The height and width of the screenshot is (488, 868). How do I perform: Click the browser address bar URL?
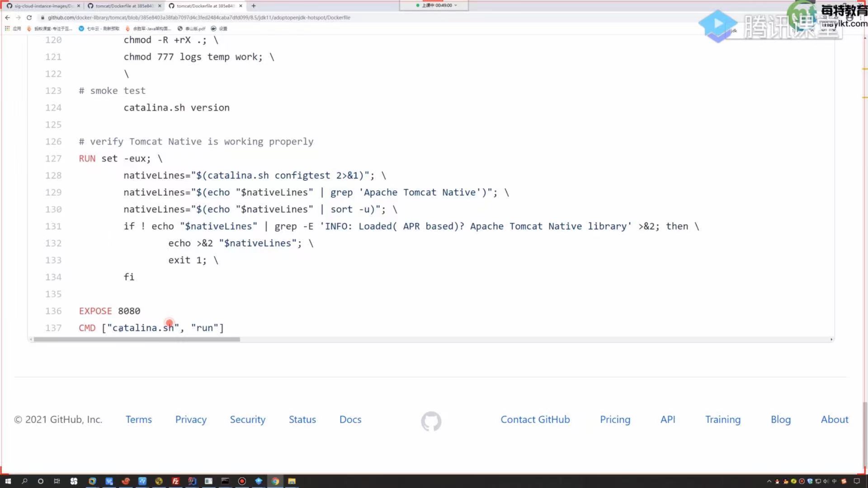coord(199,18)
